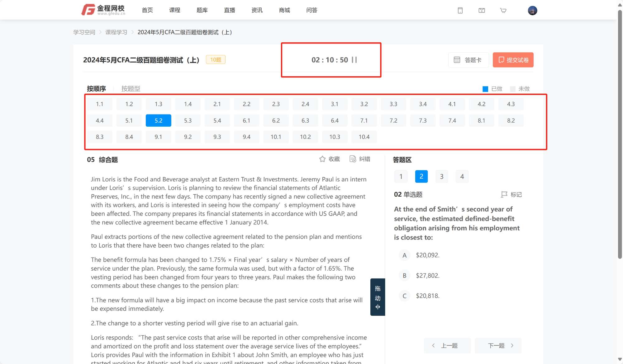Pause the exam countdown timer
Viewport: 623px width, 364px height.
[354, 60]
